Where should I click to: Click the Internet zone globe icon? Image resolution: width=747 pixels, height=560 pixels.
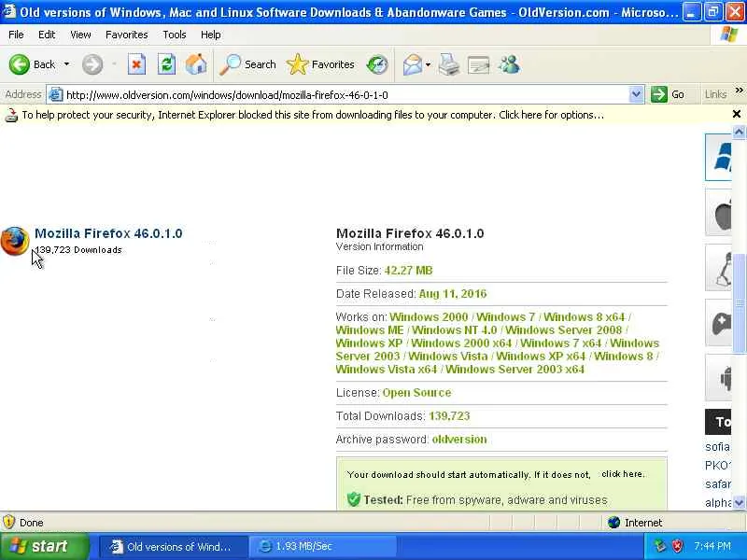[x=613, y=523]
